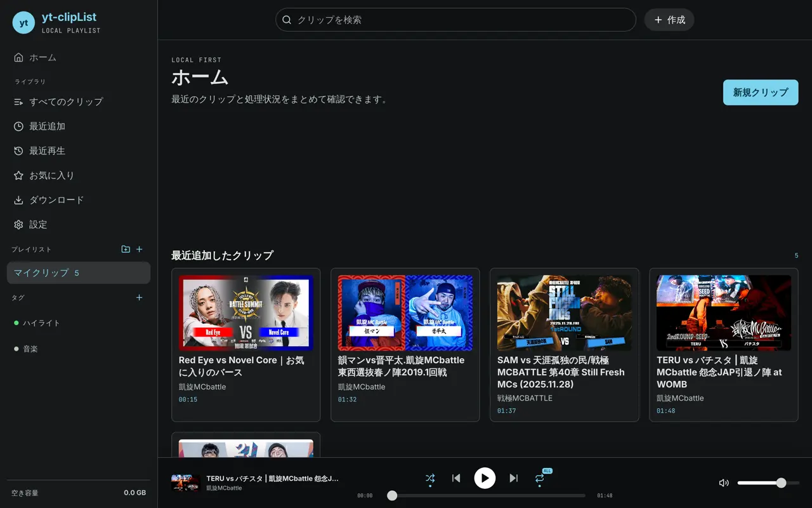
Task: Click the playback progress bar
Action: pos(487,495)
